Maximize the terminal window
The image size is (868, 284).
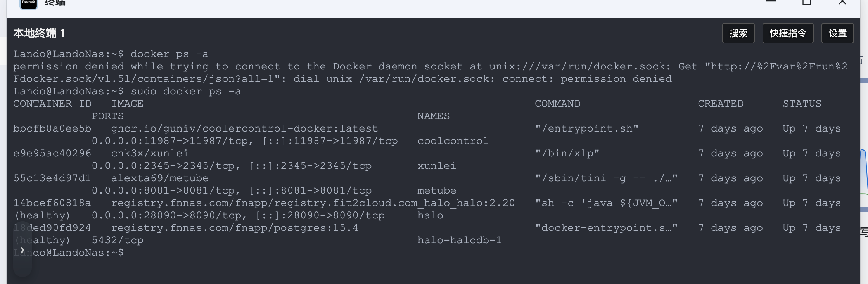[x=807, y=2]
